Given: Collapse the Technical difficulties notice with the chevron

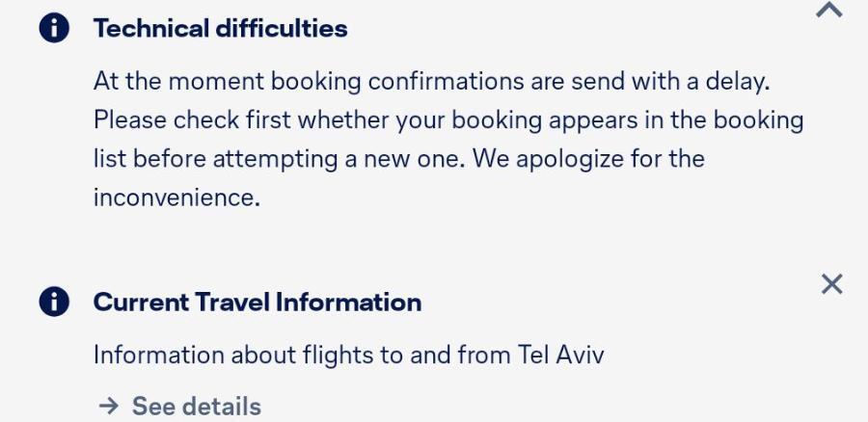Looking at the screenshot, I should tap(829, 10).
